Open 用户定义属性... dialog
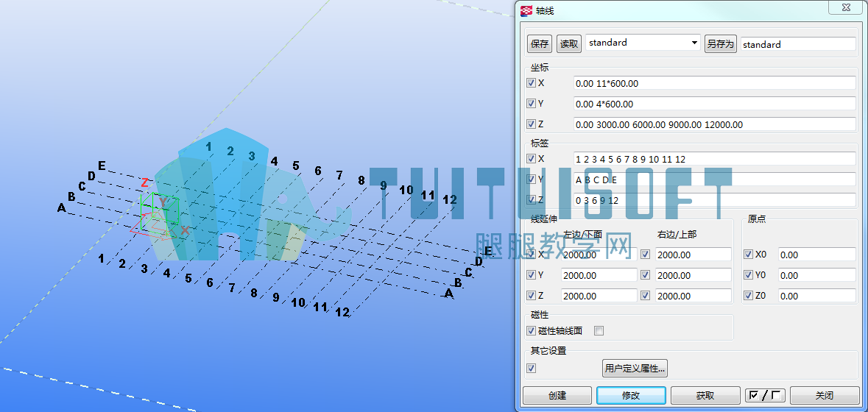 [x=635, y=369]
